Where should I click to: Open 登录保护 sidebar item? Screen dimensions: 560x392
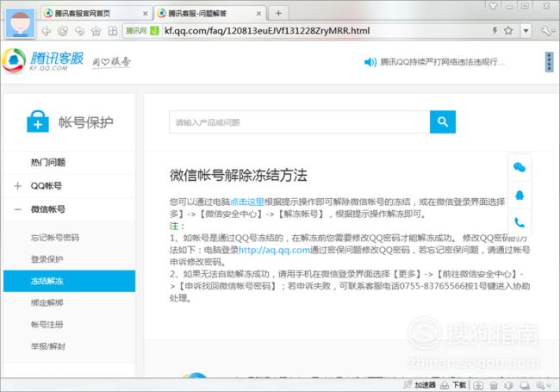[47, 259]
